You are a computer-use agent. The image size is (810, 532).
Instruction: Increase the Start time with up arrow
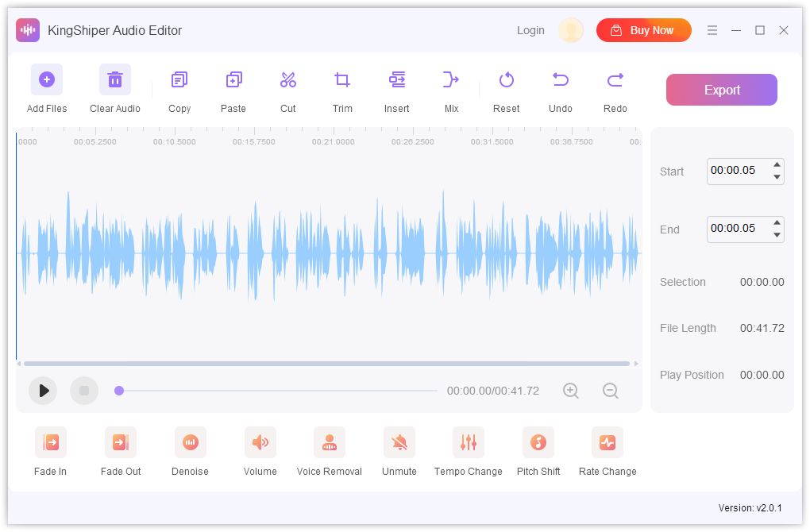pyautogui.click(x=777, y=165)
